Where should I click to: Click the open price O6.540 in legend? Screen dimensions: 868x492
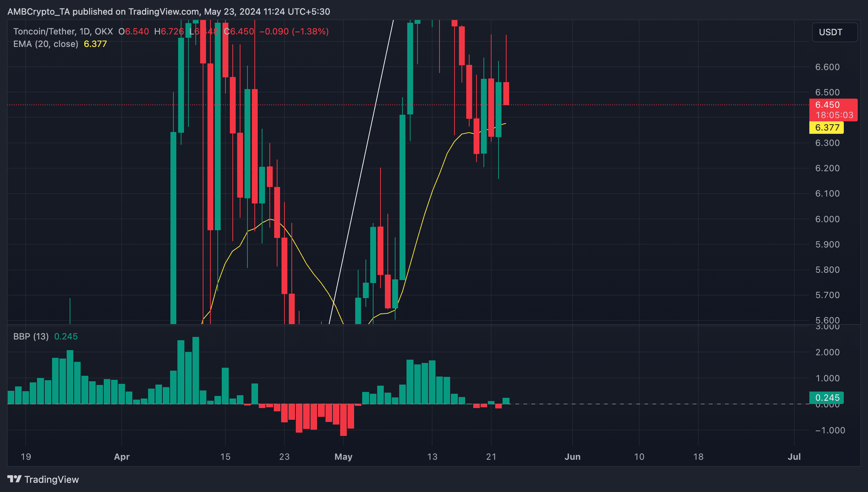click(x=134, y=32)
